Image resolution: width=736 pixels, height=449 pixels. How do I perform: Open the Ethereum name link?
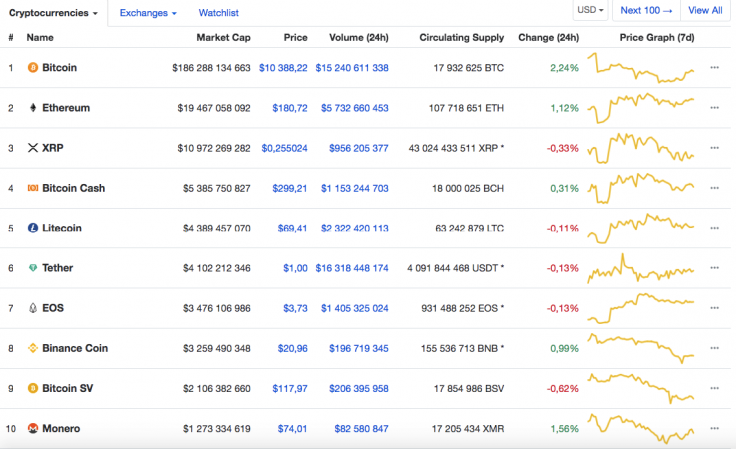point(66,108)
